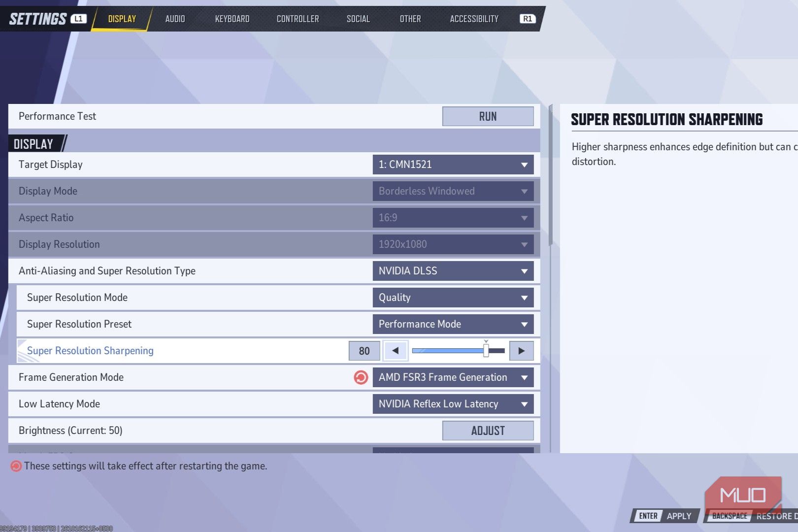Open the Aspect Ratio dropdown
Screen dimensions: 798x532
click(x=453, y=218)
